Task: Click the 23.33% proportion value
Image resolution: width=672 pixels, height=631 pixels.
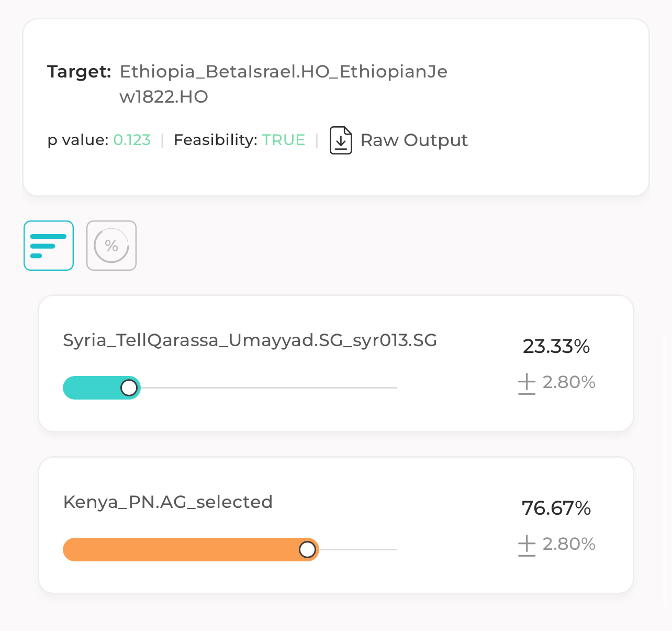Action: coord(556,347)
